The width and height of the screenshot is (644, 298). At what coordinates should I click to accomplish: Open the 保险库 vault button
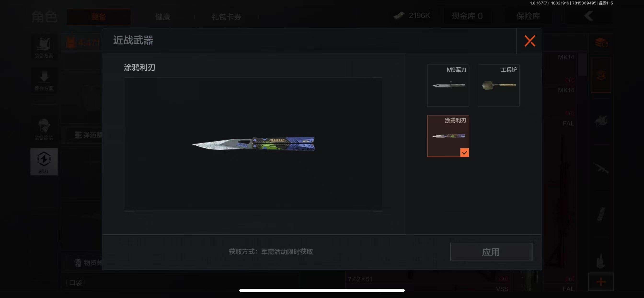[x=528, y=16]
